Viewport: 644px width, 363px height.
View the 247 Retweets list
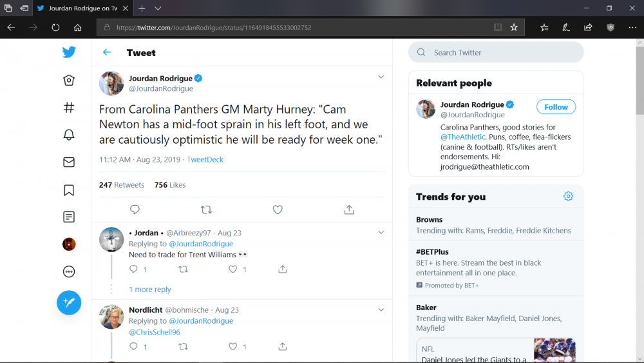point(122,185)
